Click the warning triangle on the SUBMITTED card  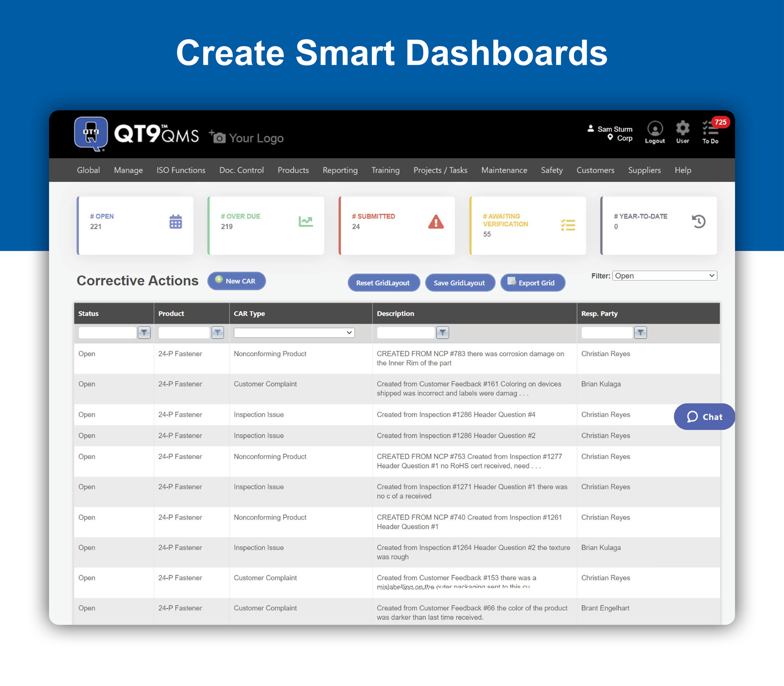pyautogui.click(x=436, y=222)
